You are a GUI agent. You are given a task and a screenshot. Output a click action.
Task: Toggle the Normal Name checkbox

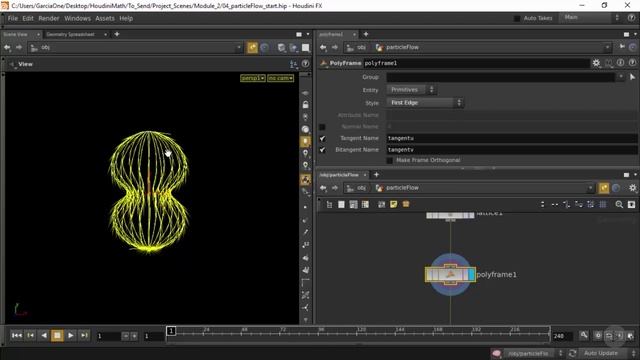pos(322,127)
